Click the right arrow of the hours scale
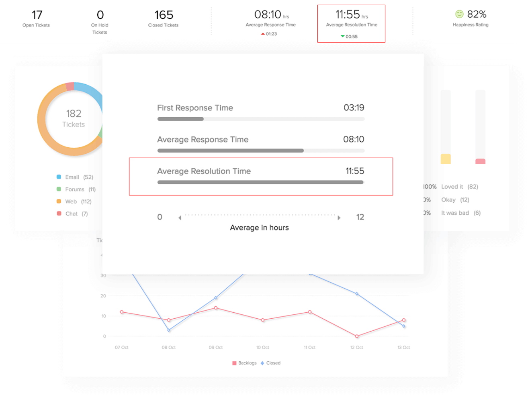 coord(339,218)
